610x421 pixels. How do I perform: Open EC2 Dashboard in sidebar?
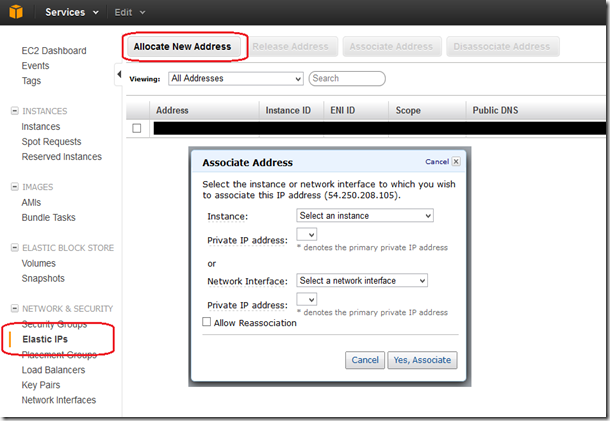pyautogui.click(x=54, y=51)
